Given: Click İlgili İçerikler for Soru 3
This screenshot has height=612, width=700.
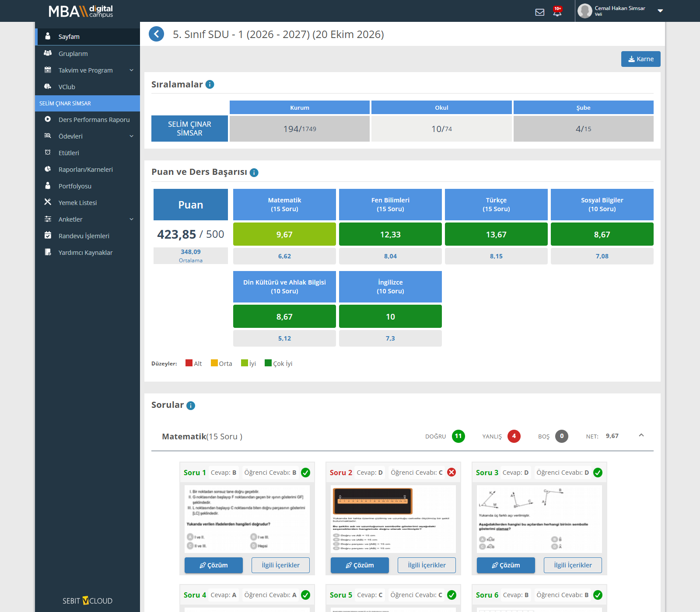Looking at the screenshot, I should [573, 565].
